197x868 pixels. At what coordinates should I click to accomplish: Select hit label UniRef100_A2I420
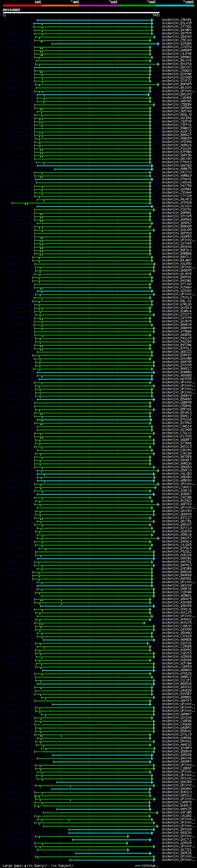click(177, 206)
